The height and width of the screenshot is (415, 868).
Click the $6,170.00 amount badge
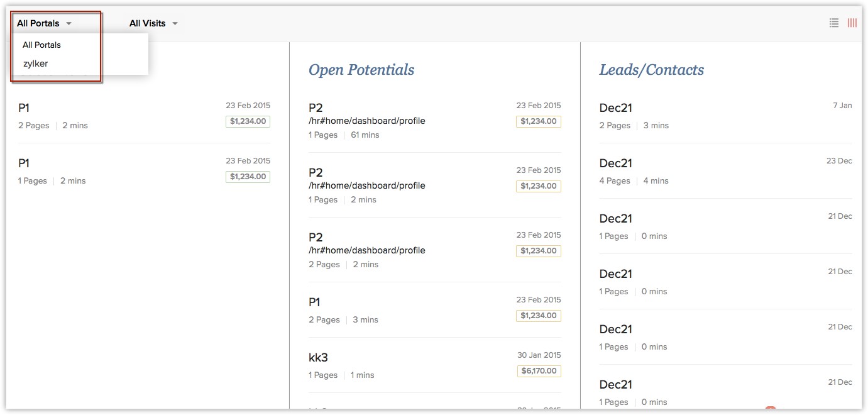coord(539,371)
